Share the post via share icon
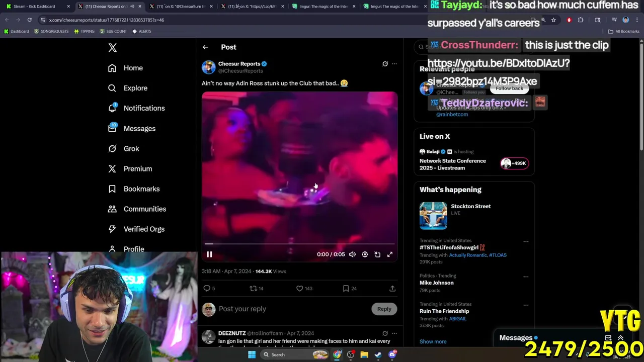This screenshot has height=362, width=644. pyautogui.click(x=392, y=289)
